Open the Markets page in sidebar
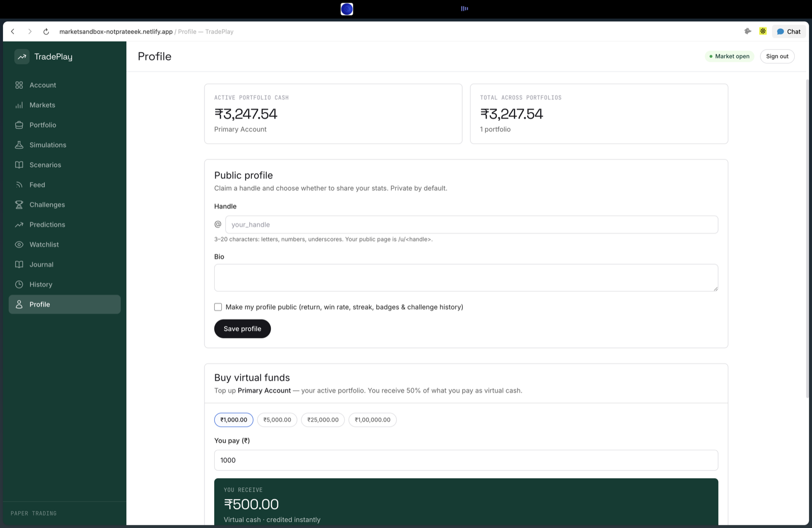Screen dimensions: 812x528 (x=64, y=105)
